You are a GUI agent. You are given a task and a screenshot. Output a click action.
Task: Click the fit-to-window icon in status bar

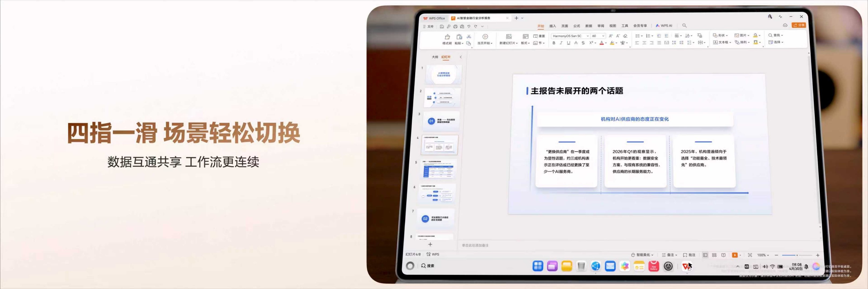coord(750,255)
